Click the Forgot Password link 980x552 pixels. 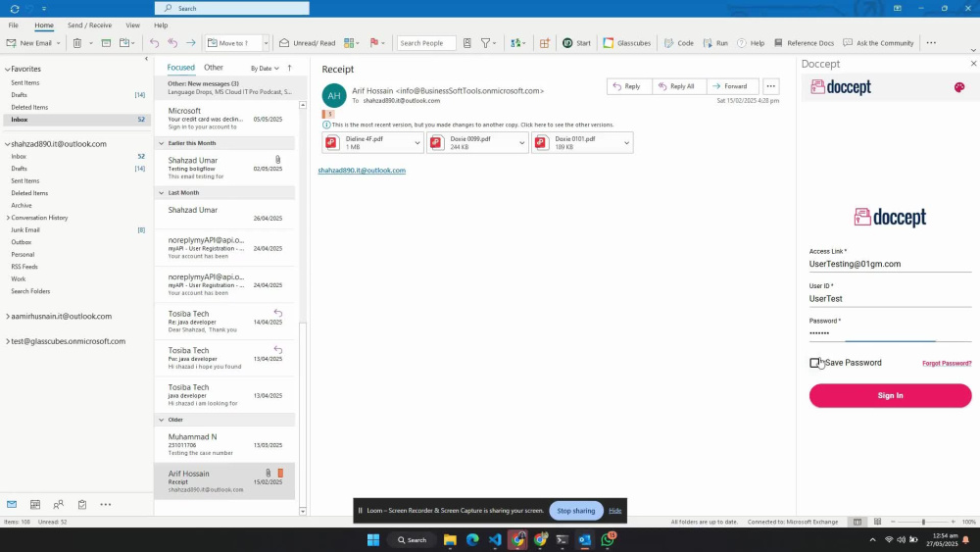[947, 363]
